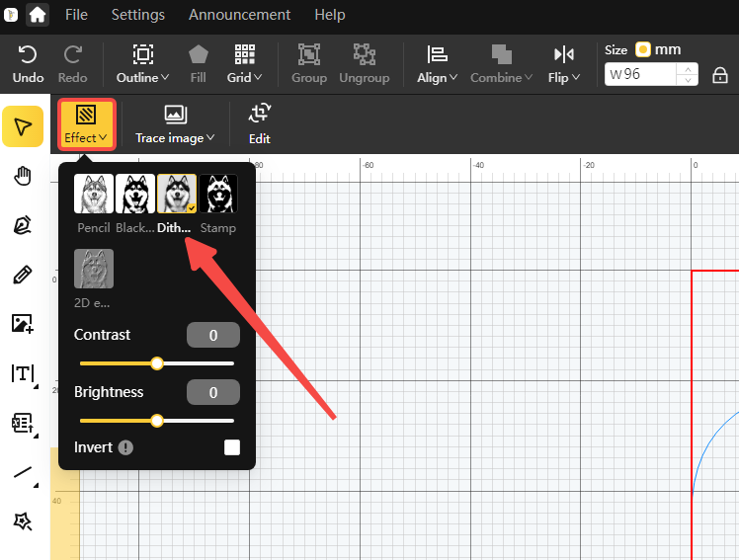Viewport: 739px width, 560px height.
Task: Open the Outline dropdown
Action: pos(143,64)
